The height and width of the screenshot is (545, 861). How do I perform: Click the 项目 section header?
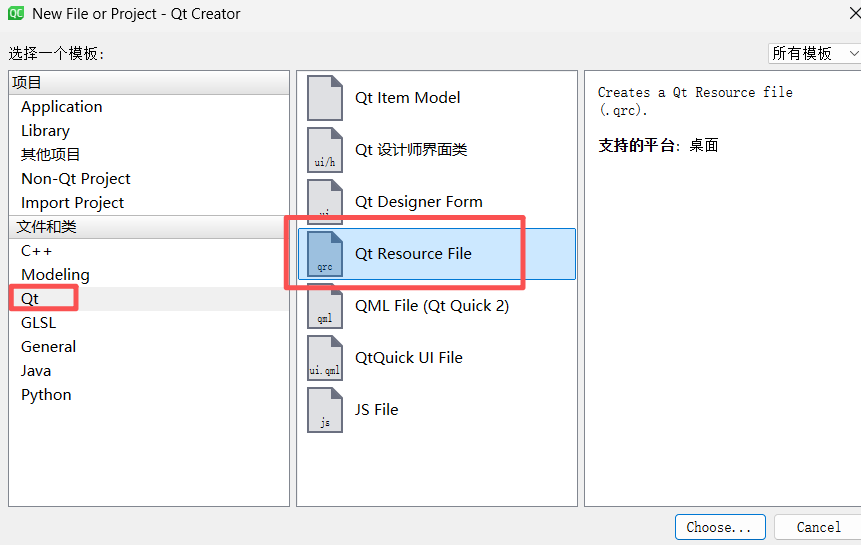[x=149, y=83]
